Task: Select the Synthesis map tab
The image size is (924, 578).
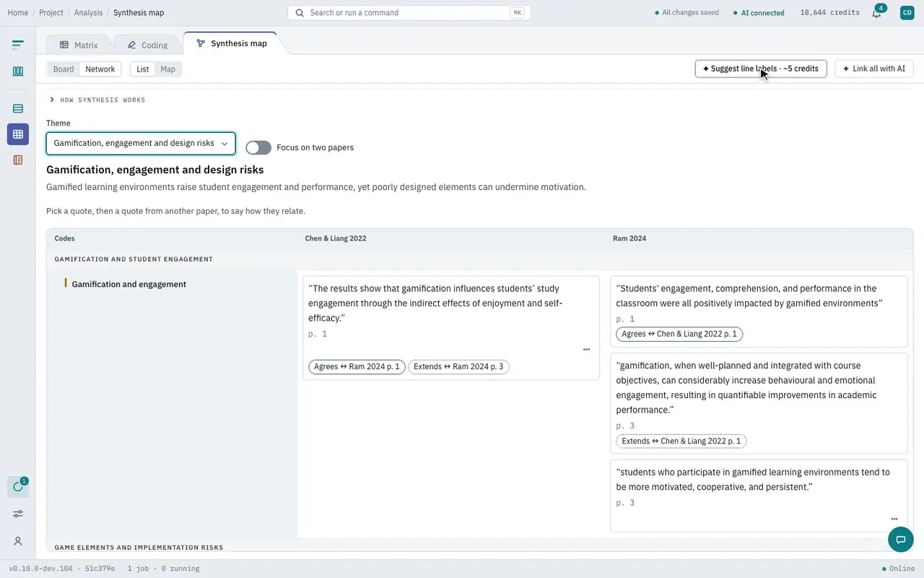Action: click(232, 43)
